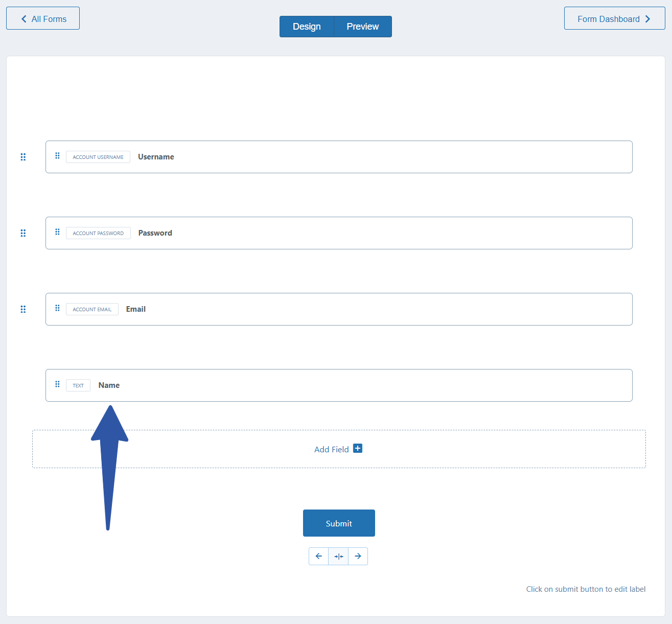Click the back chevron on All Forms
672x624 pixels.
point(24,18)
